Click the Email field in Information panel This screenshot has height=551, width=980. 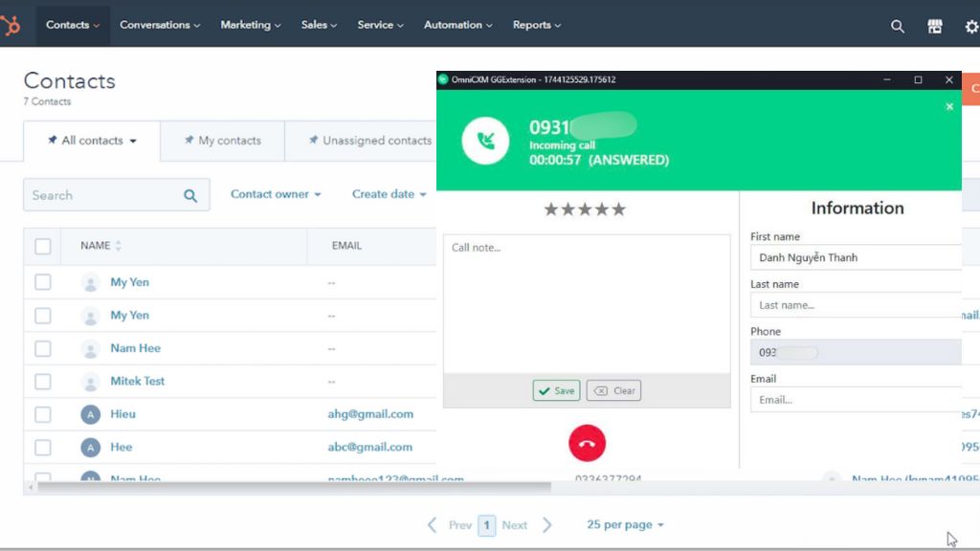[856, 400]
